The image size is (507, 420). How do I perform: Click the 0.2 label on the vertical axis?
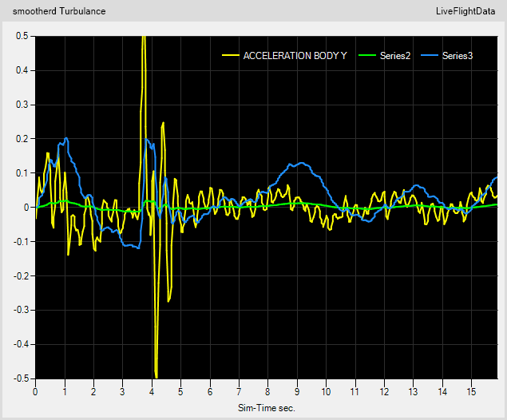click(x=22, y=139)
